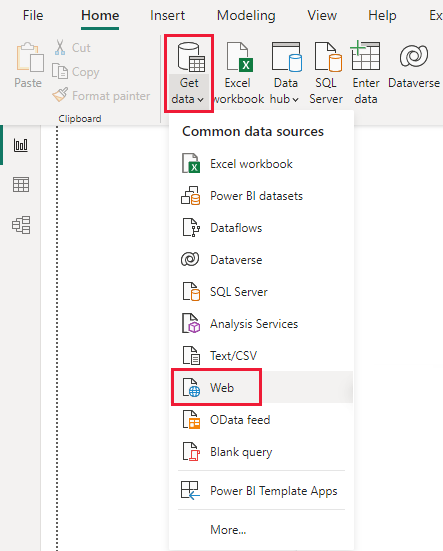Choose OData feed data source
Screen dimensions: 443x551
point(261,420)
